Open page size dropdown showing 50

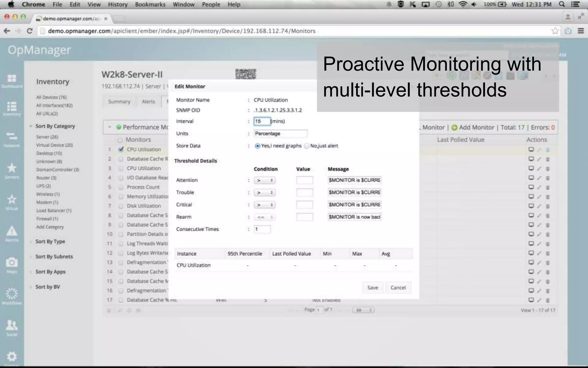(x=363, y=310)
